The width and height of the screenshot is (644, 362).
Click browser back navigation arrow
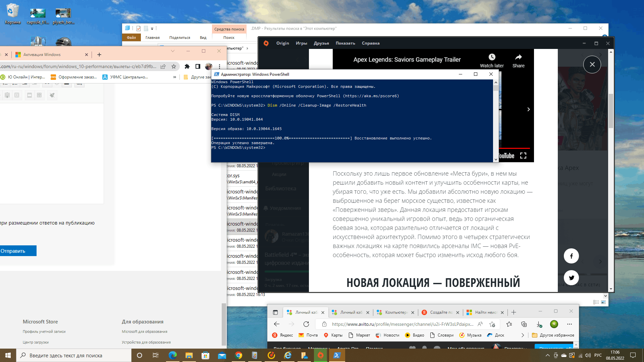click(276, 324)
